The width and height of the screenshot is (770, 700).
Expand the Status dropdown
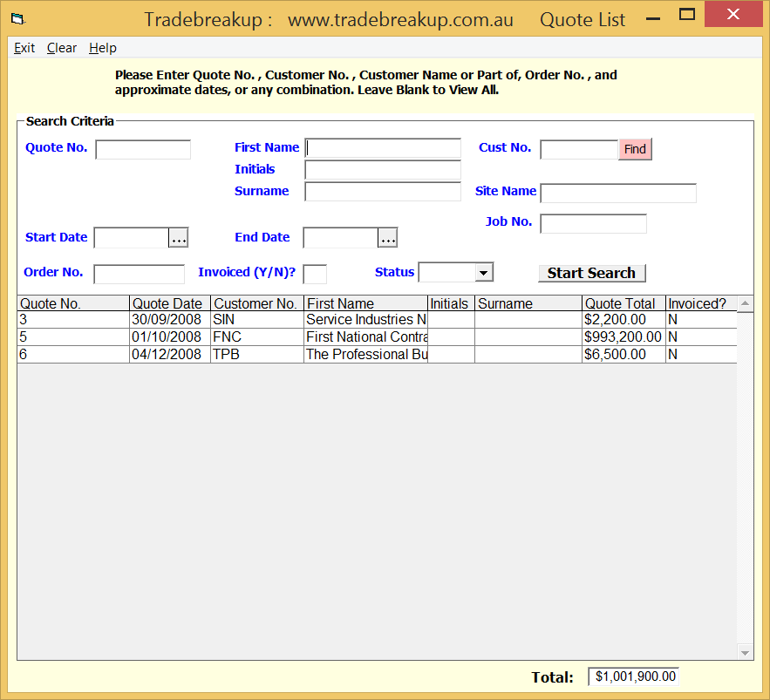(x=483, y=273)
